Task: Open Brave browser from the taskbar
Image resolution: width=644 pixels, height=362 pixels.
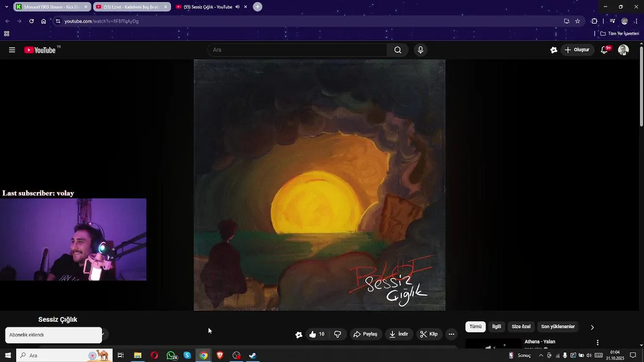Action: coord(220,355)
